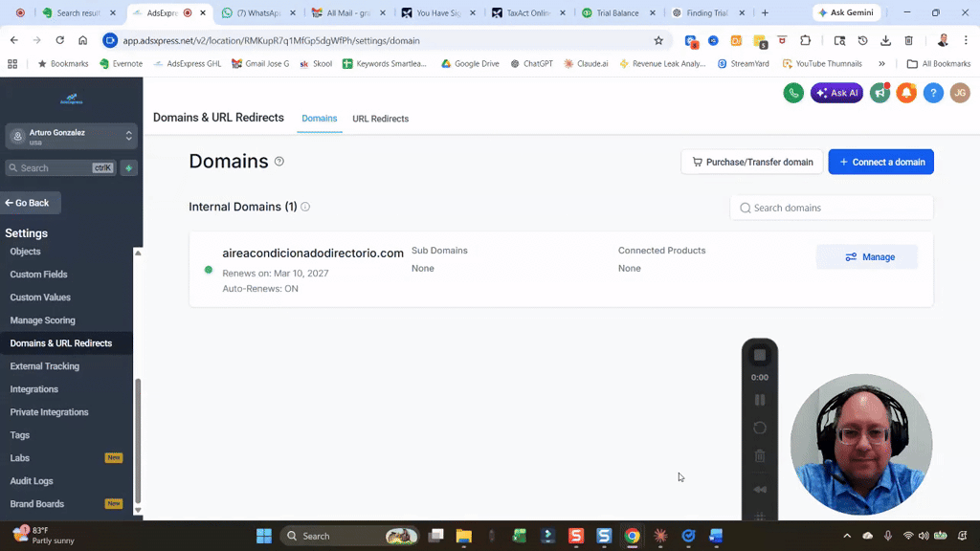
Task: Open Private Integrations settings
Action: tap(49, 412)
